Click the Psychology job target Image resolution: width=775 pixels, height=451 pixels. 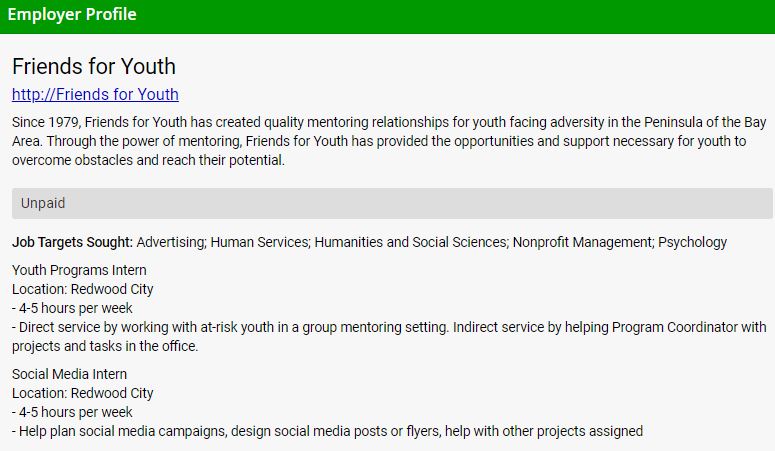coord(692,242)
